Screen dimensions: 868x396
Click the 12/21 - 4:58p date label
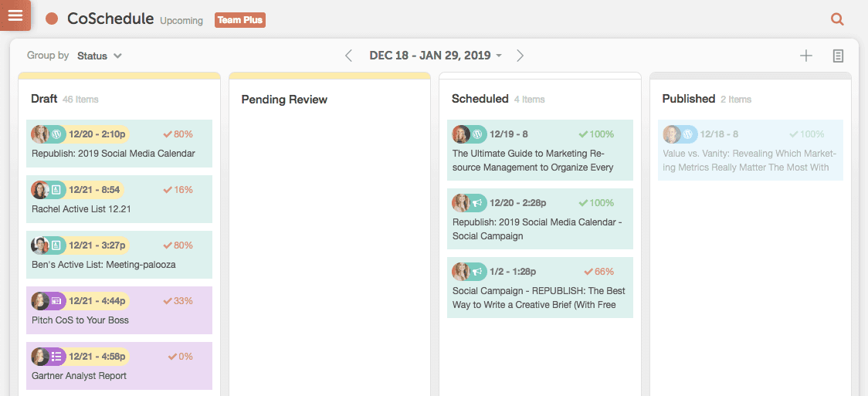tap(97, 356)
